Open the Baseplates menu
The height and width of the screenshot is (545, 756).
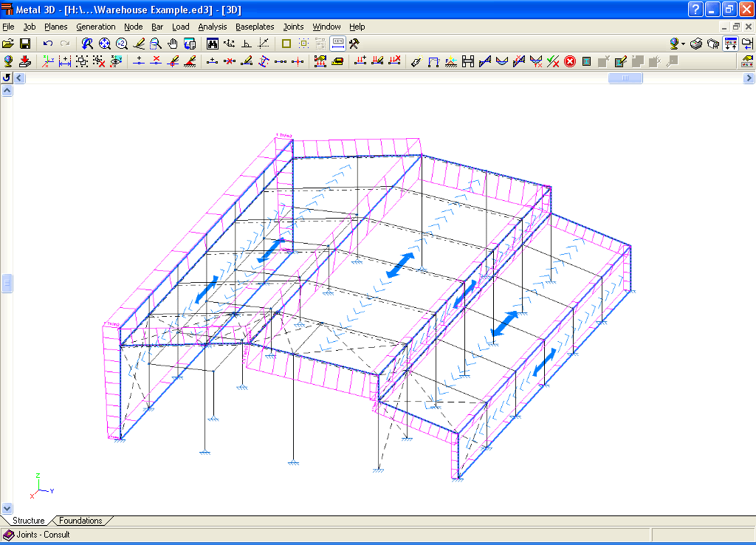coord(255,27)
